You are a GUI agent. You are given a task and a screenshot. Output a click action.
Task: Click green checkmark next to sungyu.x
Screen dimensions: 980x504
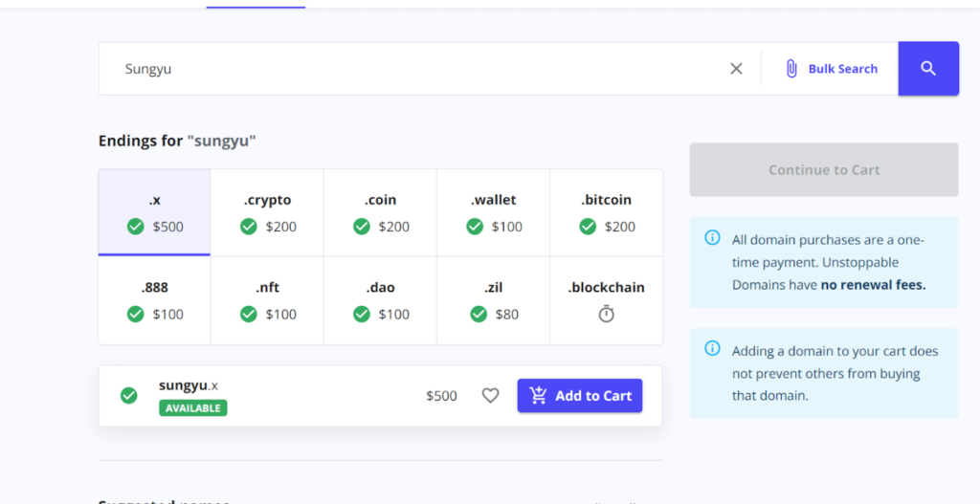coord(129,396)
